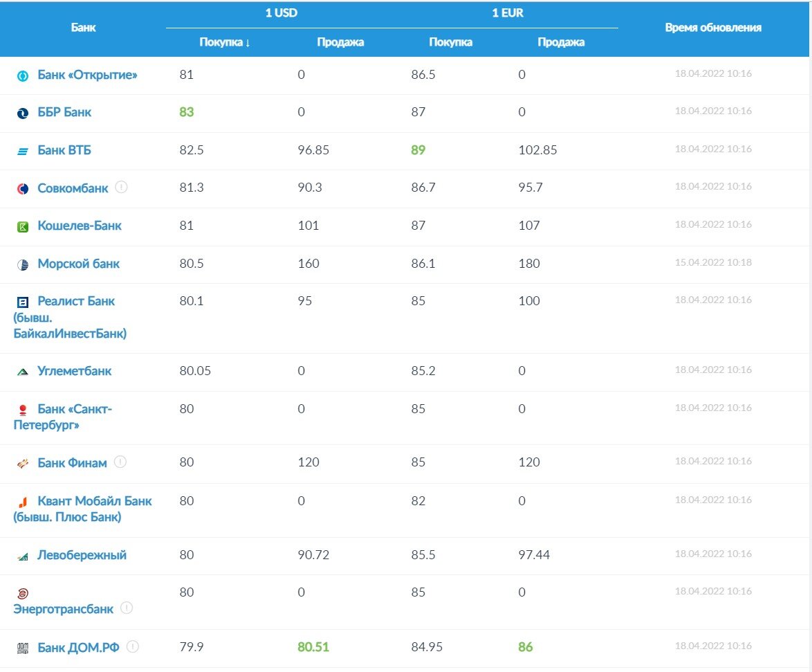Click green USD sell rate 80.51
This screenshot has width=812, height=672.
pyautogui.click(x=313, y=646)
